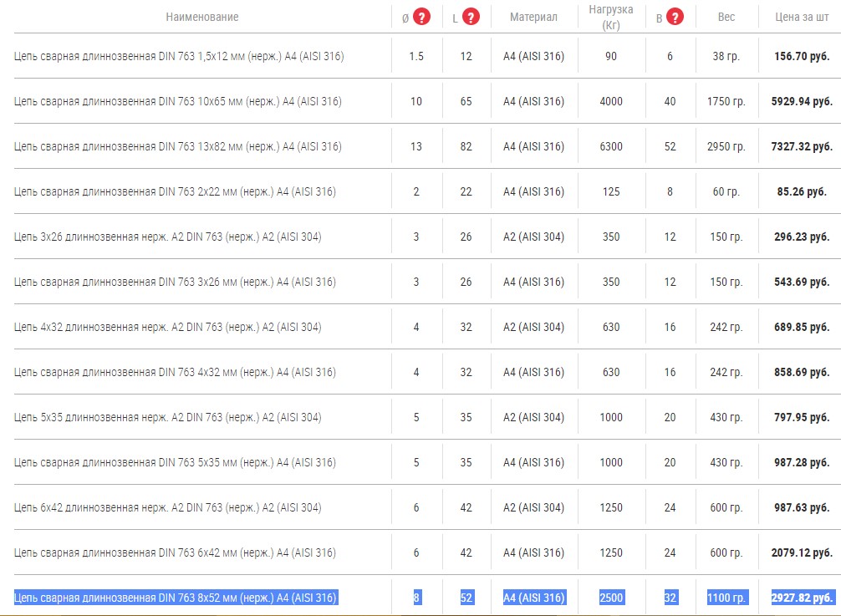
Task: Open the highlighted 8x52 mm A4 chain
Action: [175, 598]
